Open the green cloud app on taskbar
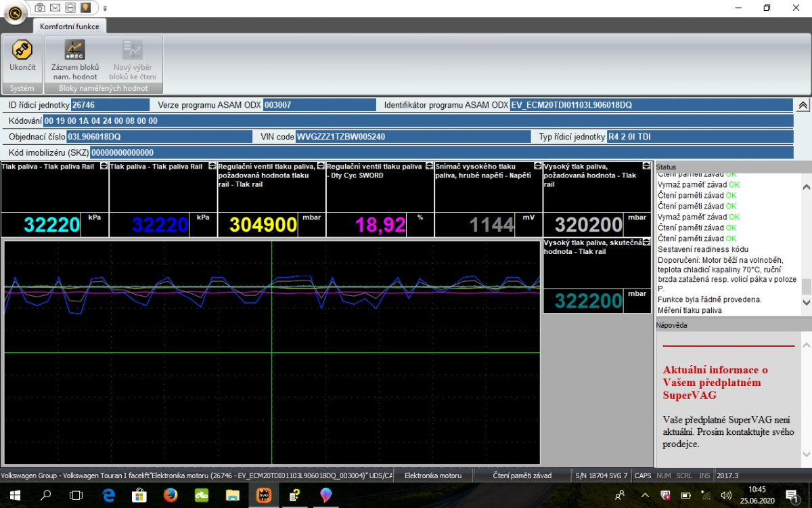The width and height of the screenshot is (812, 508). click(x=202, y=495)
